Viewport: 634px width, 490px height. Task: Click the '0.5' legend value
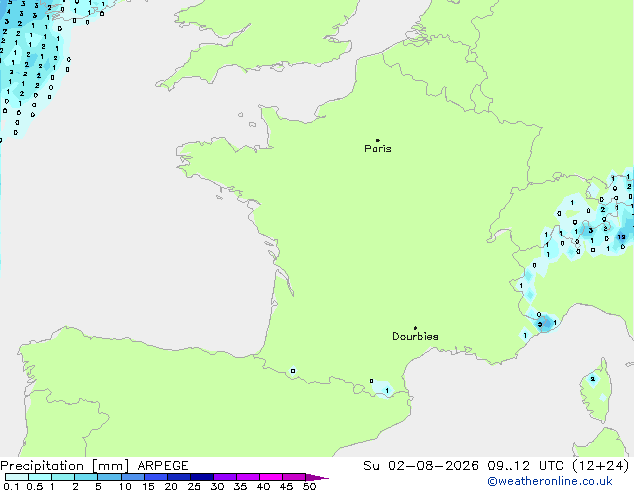(x=35, y=486)
